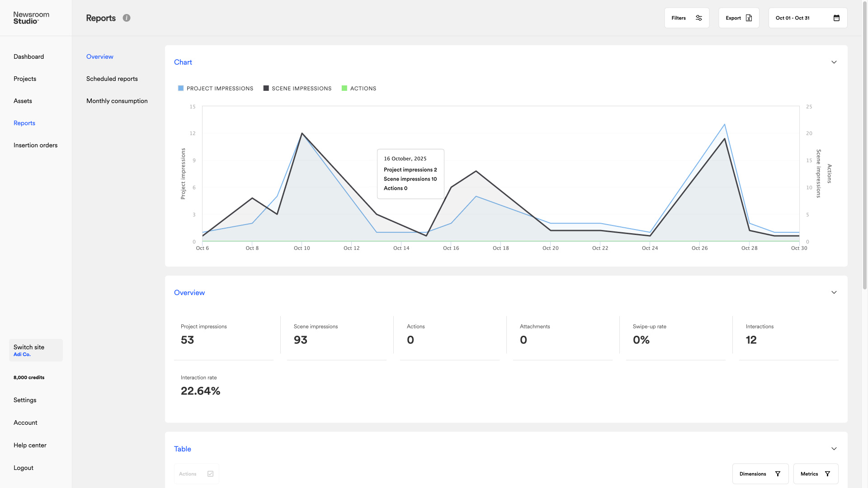Toggle the Actions checkbox in Table

[x=210, y=474]
